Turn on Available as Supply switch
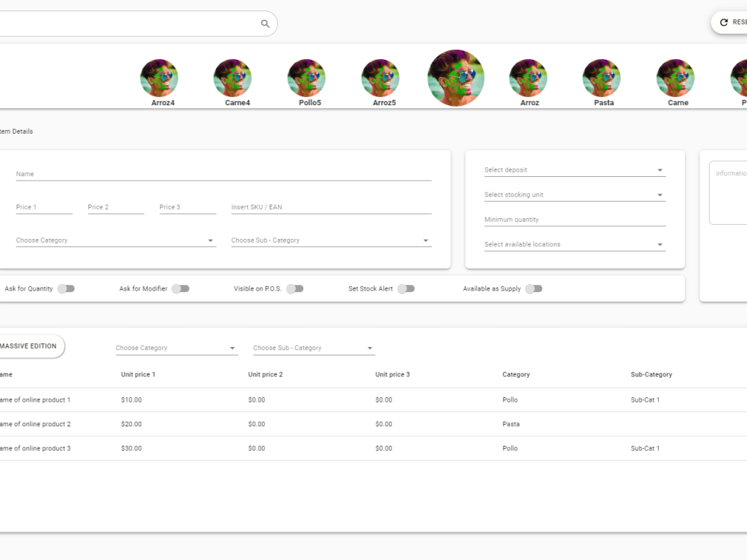Image resolution: width=747 pixels, height=560 pixels. [x=534, y=288]
